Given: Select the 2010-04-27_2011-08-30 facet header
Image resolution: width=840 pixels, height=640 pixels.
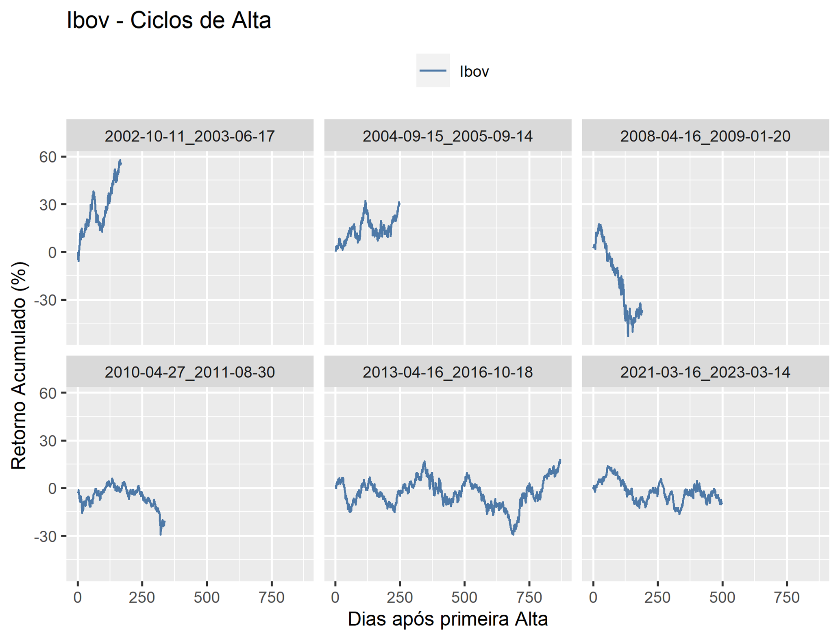Looking at the screenshot, I should pos(190,371).
